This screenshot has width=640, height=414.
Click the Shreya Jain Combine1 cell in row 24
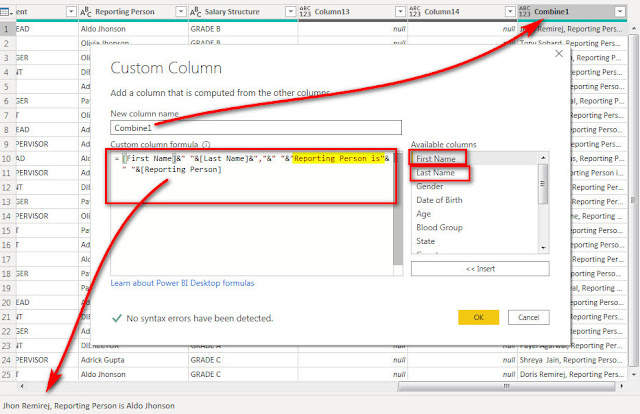(572, 360)
